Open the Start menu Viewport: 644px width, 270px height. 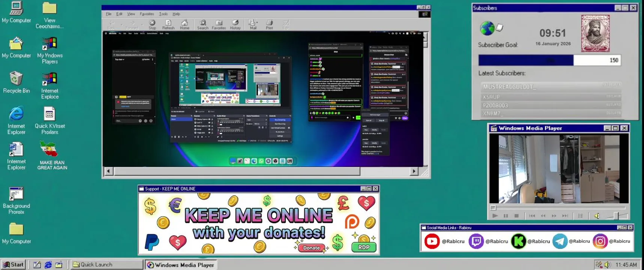[13, 264]
